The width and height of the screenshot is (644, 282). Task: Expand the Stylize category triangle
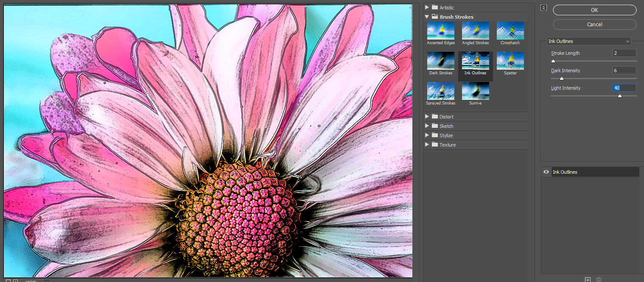click(x=427, y=135)
